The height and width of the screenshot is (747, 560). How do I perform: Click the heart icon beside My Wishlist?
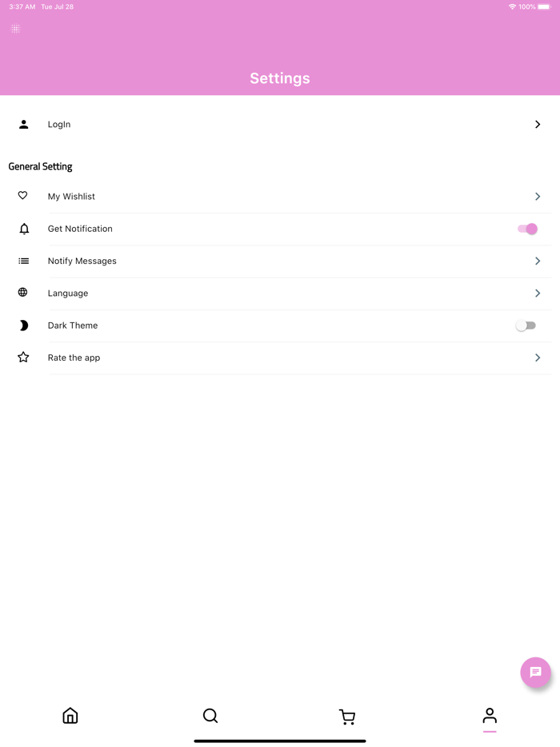(x=23, y=196)
